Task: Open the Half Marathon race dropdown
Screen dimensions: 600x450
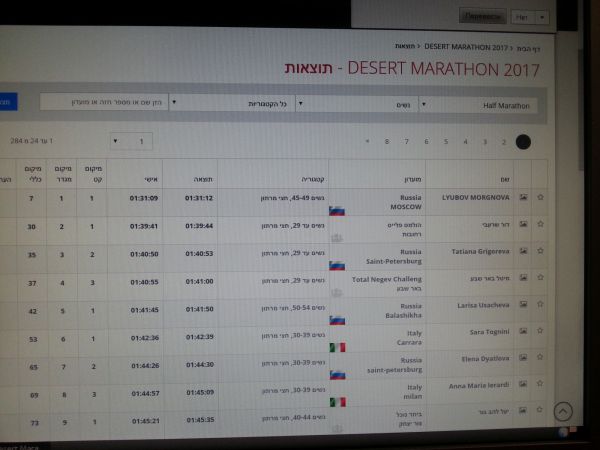Action: (x=478, y=105)
